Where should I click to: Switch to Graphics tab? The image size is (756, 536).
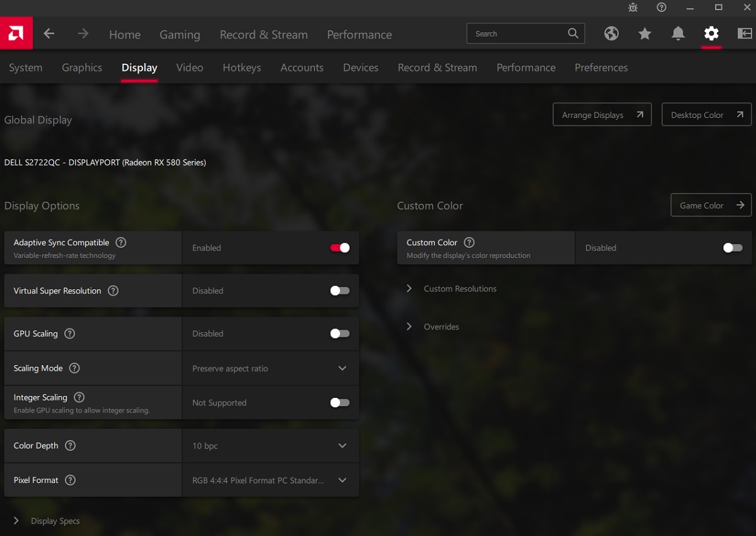click(x=82, y=67)
